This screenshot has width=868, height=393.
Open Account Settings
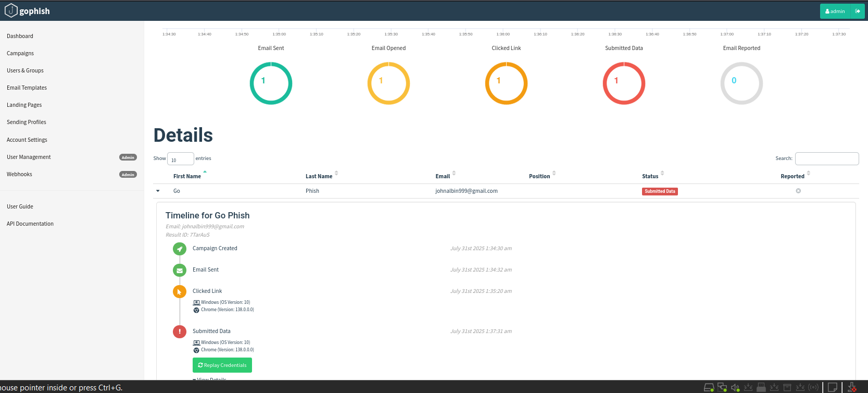click(27, 140)
